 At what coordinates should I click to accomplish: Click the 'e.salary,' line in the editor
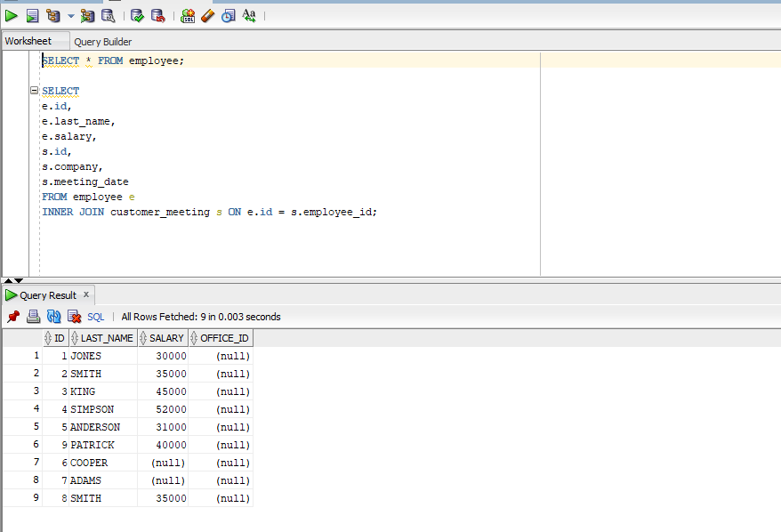(69, 136)
